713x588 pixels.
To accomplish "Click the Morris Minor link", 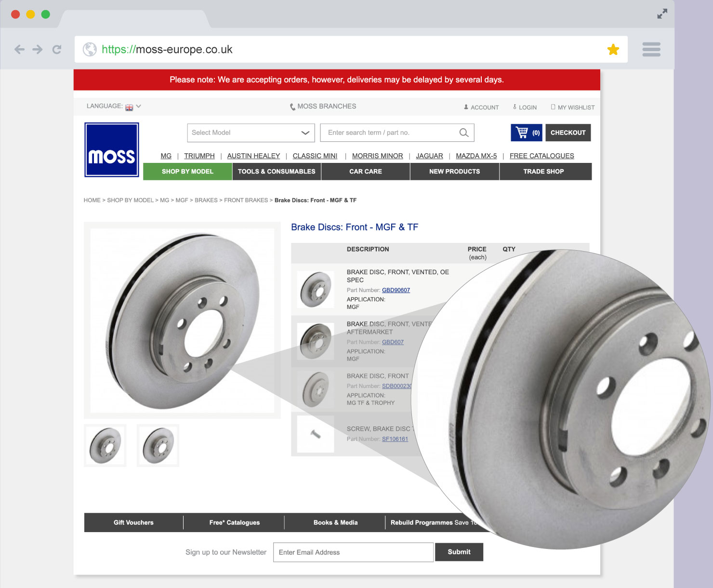I will (x=378, y=156).
